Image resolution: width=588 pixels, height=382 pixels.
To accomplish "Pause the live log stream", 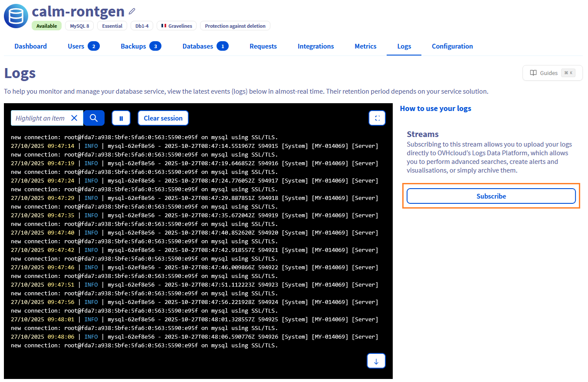I will (121, 118).
